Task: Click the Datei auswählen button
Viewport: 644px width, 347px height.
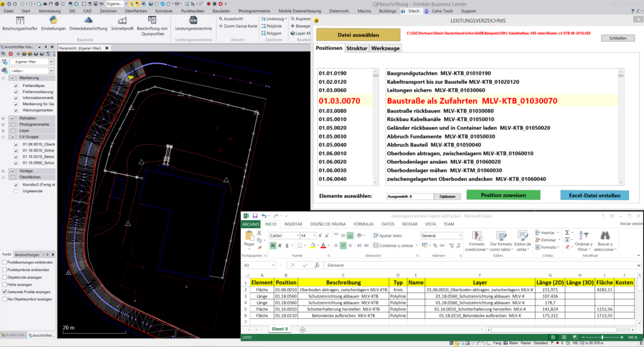Action: pyautogui.click(x=358, y=35)
